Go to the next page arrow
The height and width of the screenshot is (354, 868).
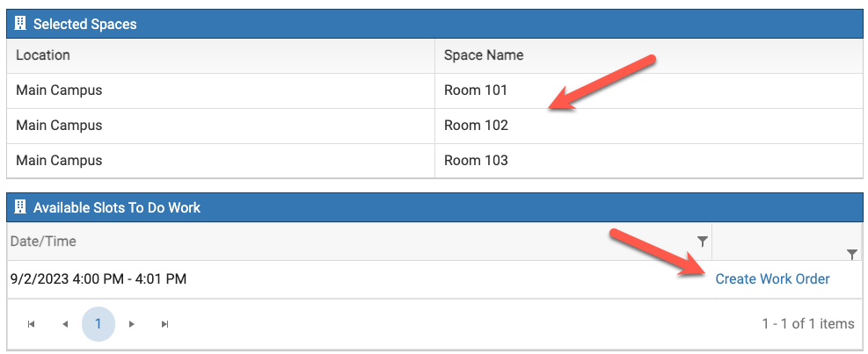pyautogui.click(x=132, y=324)
